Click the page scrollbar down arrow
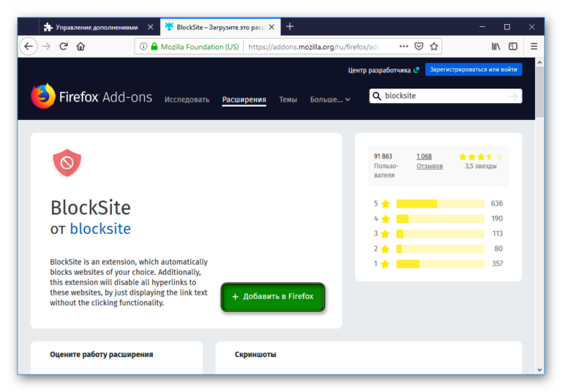Image resolution: width=562 pixels, height=392 pixels. click(539, 370)
